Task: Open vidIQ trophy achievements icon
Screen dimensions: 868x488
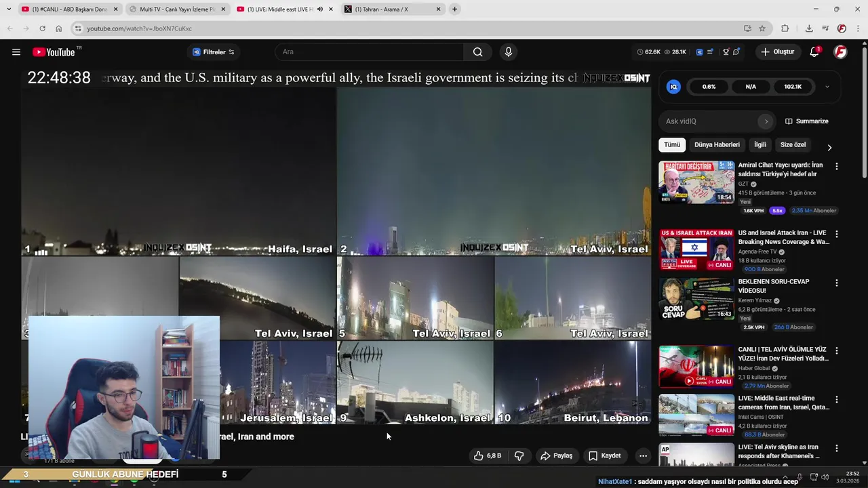Action: point(726,52)
